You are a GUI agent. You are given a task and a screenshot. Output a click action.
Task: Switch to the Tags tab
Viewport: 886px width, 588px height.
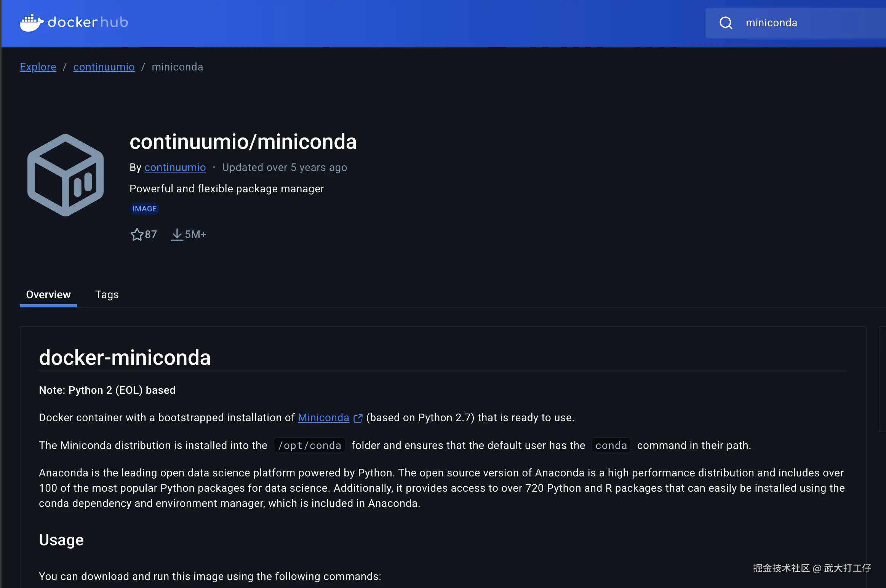coord(107,295)
